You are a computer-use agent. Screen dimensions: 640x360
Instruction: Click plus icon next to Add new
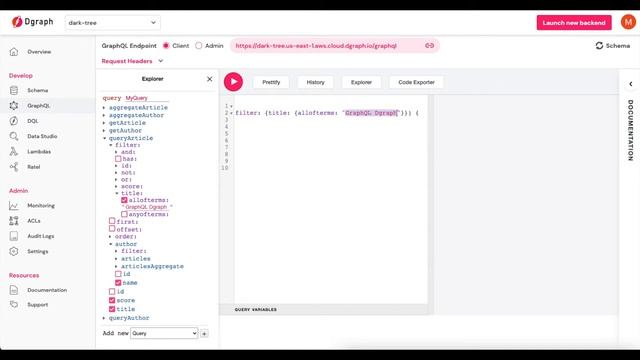click(204, 334)
